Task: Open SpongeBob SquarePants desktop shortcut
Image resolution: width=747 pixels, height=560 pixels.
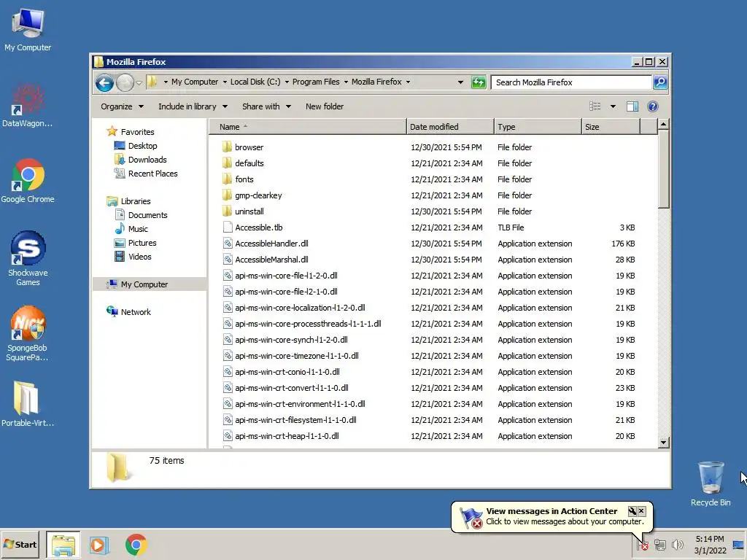Action: 28,334
